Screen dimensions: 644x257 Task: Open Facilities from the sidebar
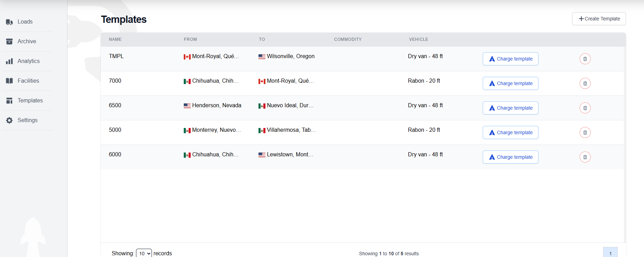(28, 81)
